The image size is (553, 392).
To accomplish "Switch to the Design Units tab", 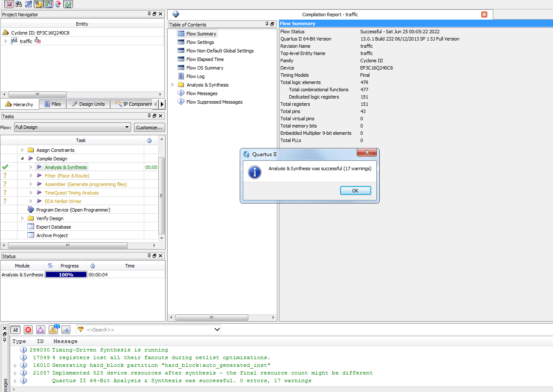I will pyautogui.click(x=88, y=104).
